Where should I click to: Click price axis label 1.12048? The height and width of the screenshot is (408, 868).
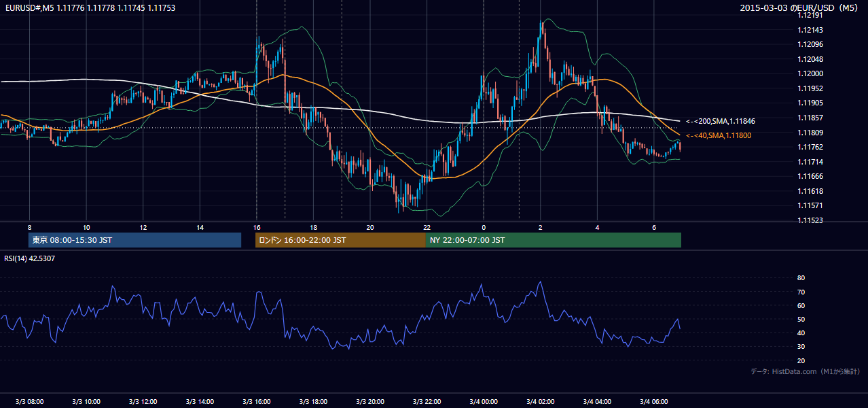click(811, 59)
